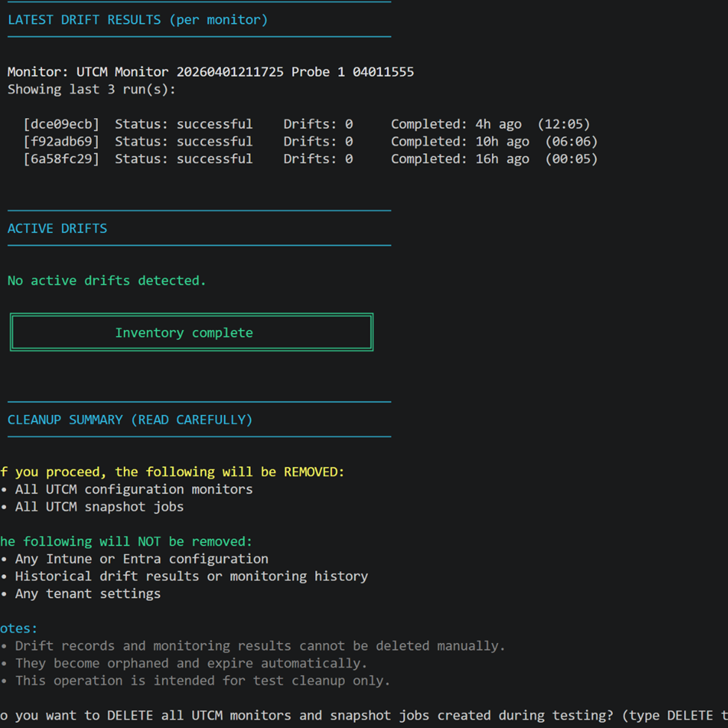Screen dimensions: 728x728
Task: Click 'All UTCM configuration monitors' bullet
Action: pyautogui.click(x=133, y=490)
